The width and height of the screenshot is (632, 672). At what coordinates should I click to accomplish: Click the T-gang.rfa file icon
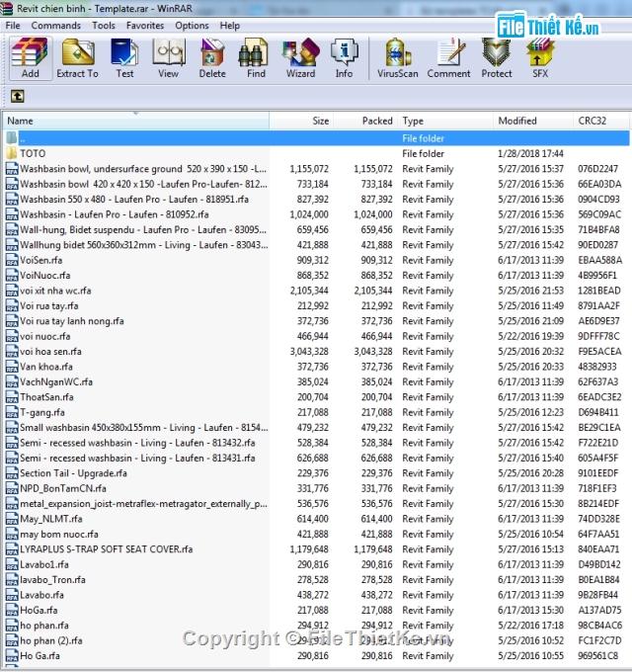click(x=12, y=412)
